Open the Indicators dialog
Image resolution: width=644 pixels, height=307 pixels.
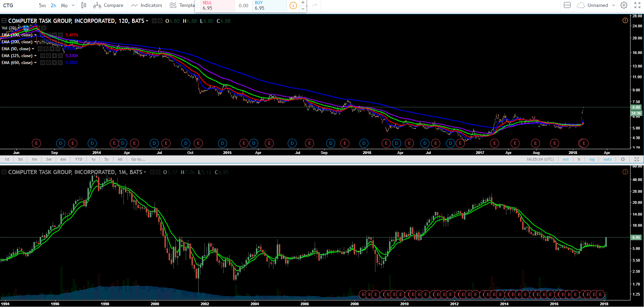(147, 5)
